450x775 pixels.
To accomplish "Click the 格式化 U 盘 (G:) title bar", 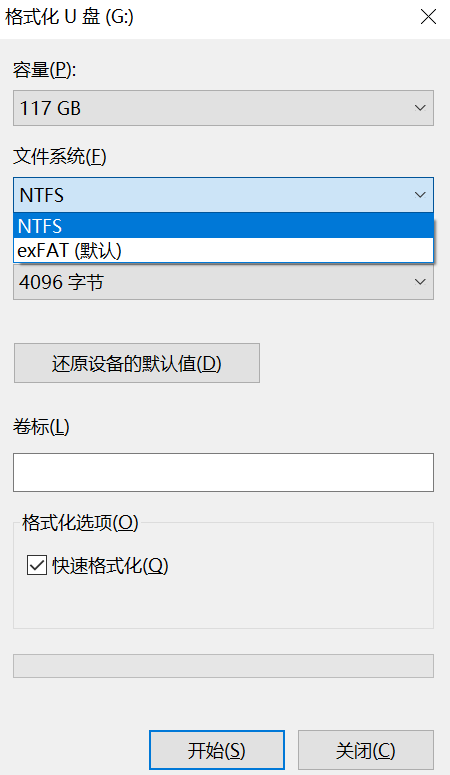I will tap(69, 17).
